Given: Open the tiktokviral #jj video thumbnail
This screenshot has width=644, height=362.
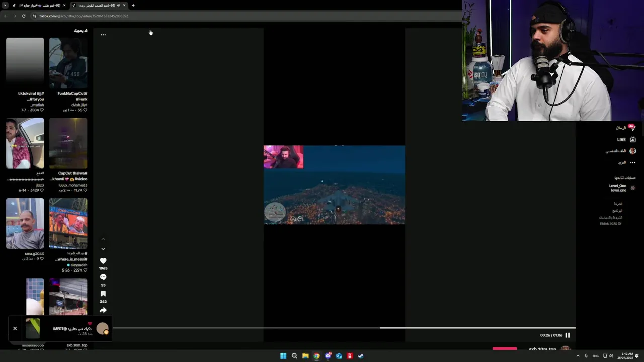Looking at the screenshot, I should coord(25,63).
